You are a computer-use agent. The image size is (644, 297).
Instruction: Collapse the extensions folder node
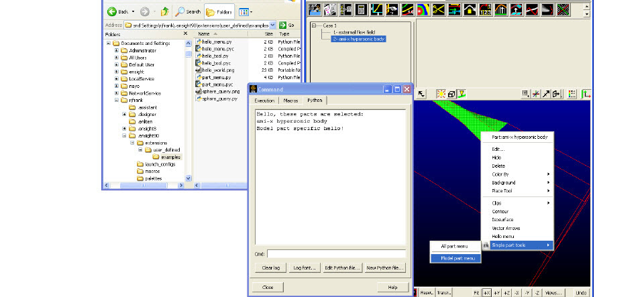coord(132,143)
